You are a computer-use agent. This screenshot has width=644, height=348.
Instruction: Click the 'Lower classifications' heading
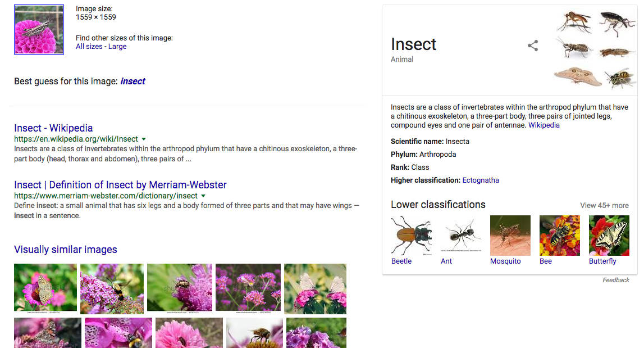point(439,205)
